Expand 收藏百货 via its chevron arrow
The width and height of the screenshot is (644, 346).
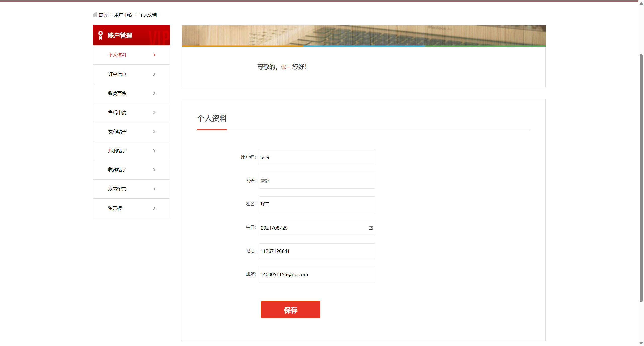[x=154, y=93]
